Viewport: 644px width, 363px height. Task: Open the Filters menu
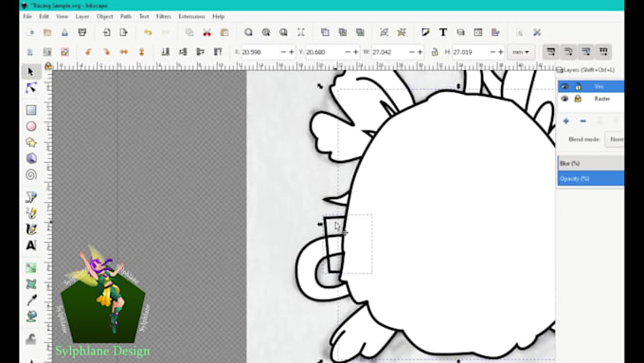(164, 16)
